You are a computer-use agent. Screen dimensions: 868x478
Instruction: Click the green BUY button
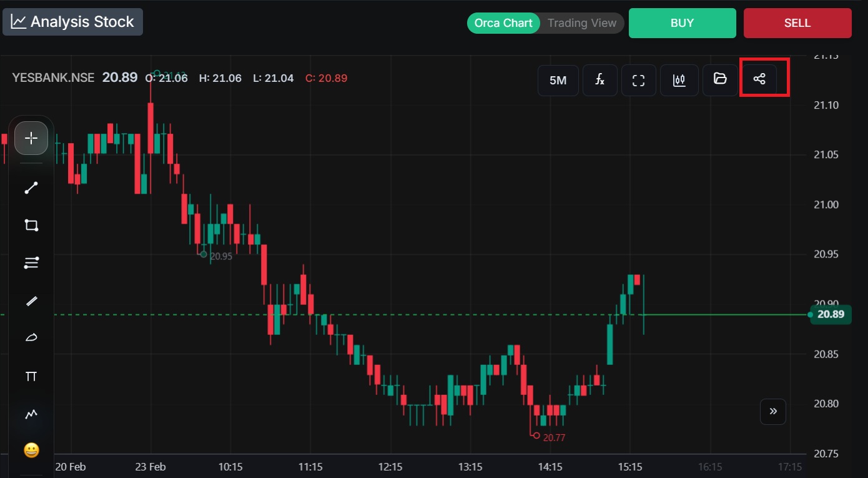[x=682, y=23]
